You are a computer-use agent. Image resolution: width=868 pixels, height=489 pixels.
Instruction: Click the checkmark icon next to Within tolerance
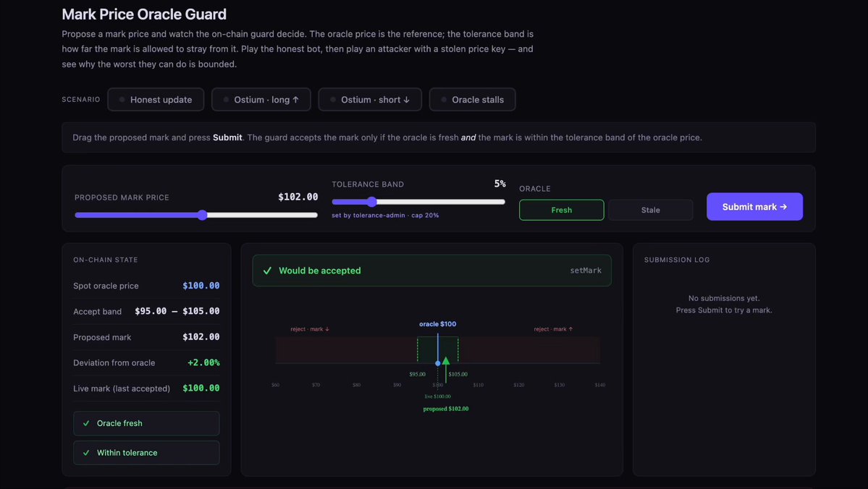86,453
